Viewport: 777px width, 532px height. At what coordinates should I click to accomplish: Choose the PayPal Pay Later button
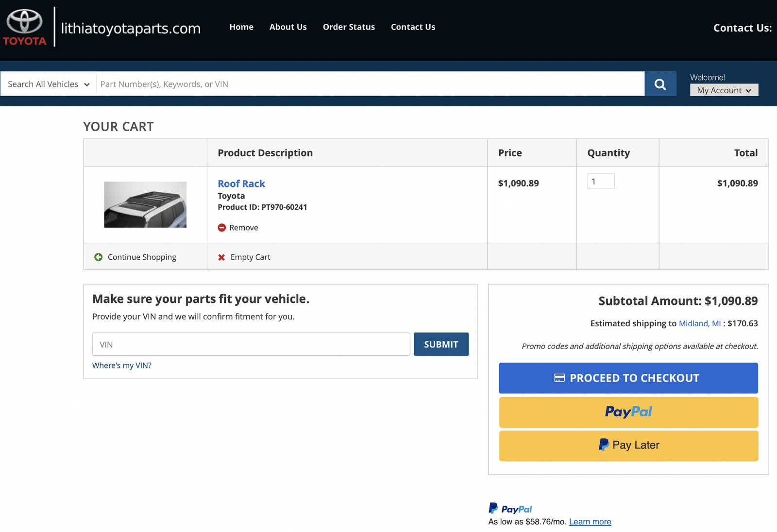pos(628,446)
